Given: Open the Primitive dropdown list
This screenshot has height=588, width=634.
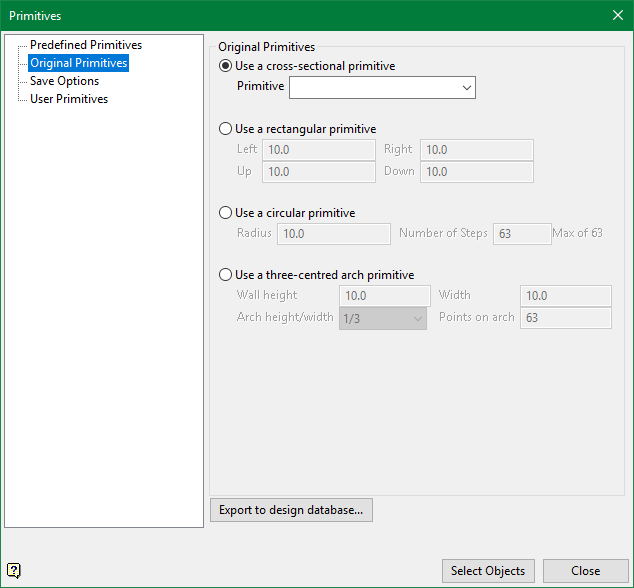Looking at the screenshot, I should pos(382,87).
